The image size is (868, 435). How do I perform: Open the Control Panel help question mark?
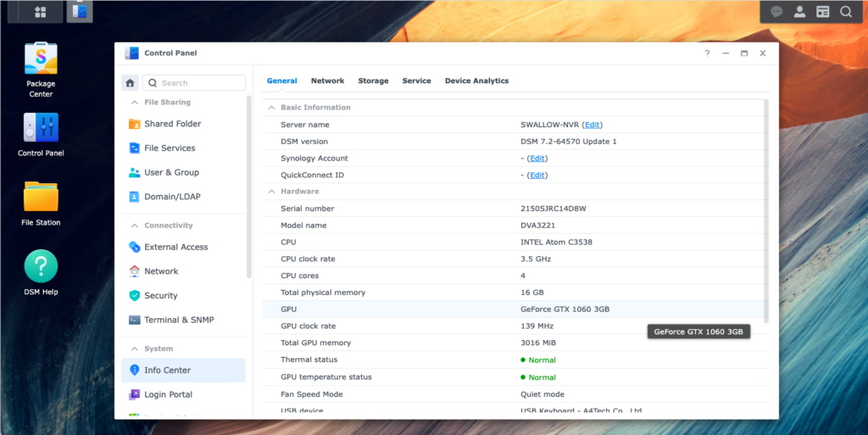(x=707, y=53)
